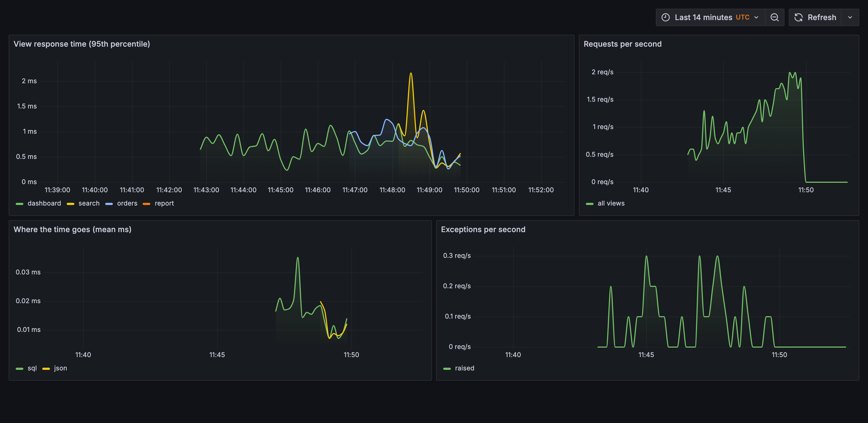
Task: Open the Requests per second panel title menu
Action: (x=622, y=44)
